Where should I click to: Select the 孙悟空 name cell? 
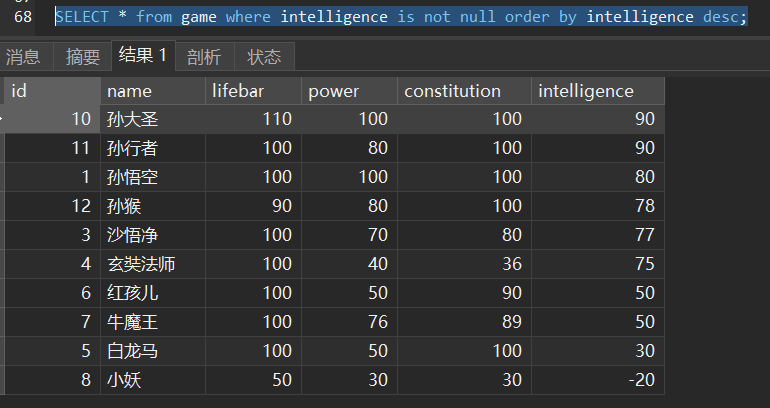[x=153, y=177]
